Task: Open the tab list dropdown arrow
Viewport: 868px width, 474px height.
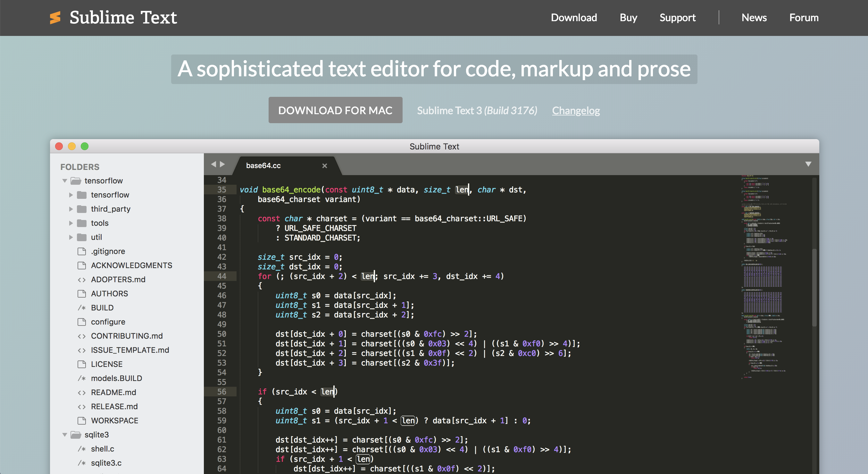Action: [x=808, y=164]
